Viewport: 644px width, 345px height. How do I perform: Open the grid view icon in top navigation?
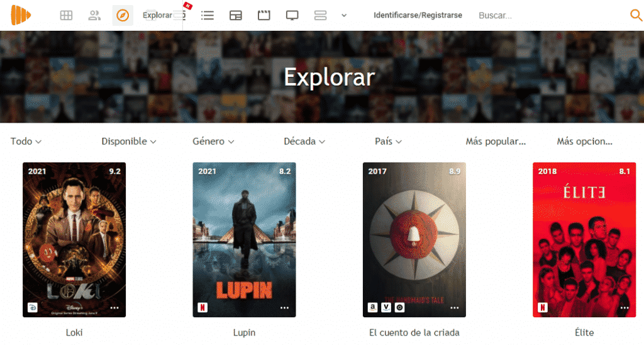[66, 16]
